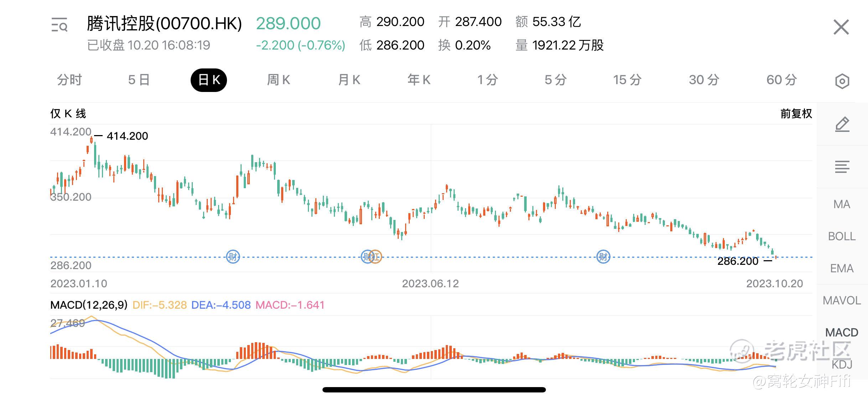This screenshot has width=868, height=401.
Task: Tap the low price 286.200 in header
Action: 400,45
